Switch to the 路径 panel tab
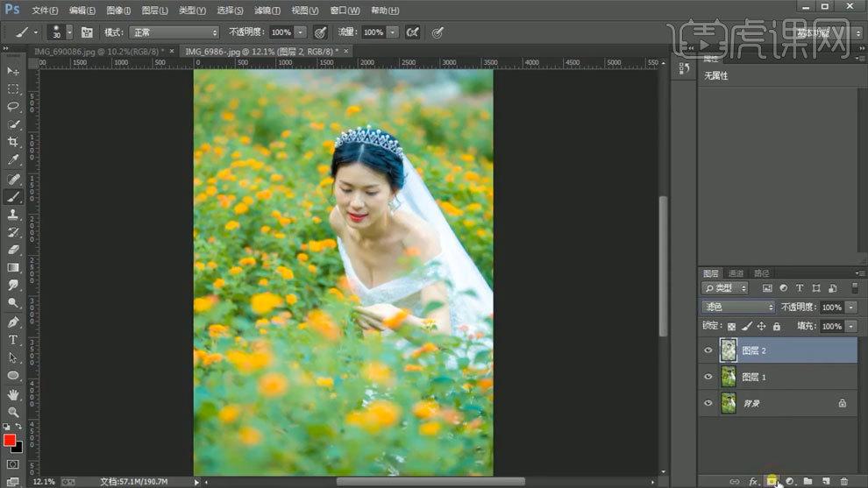Screen dimensions: 868x488 point(762,273)
